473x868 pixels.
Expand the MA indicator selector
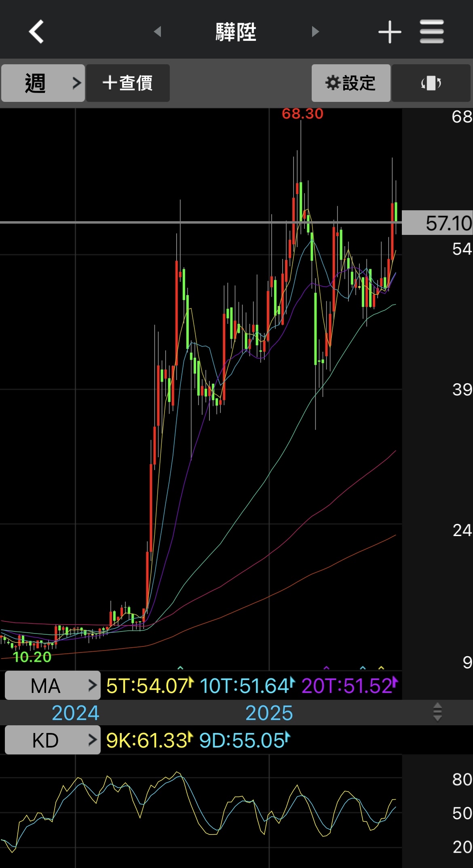pyautogui.click(x=53, y=686)
